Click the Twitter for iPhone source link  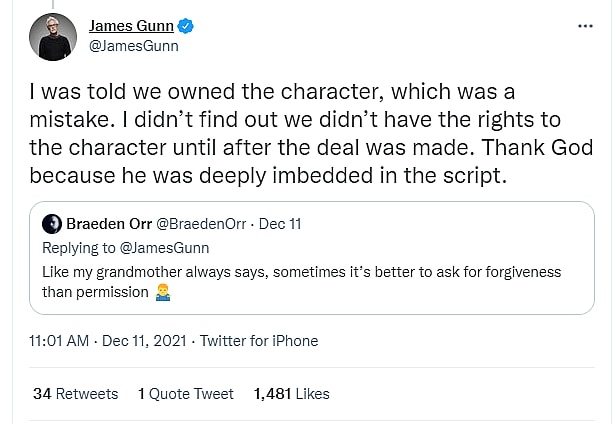pyautogui.click(x=259, y=341)
